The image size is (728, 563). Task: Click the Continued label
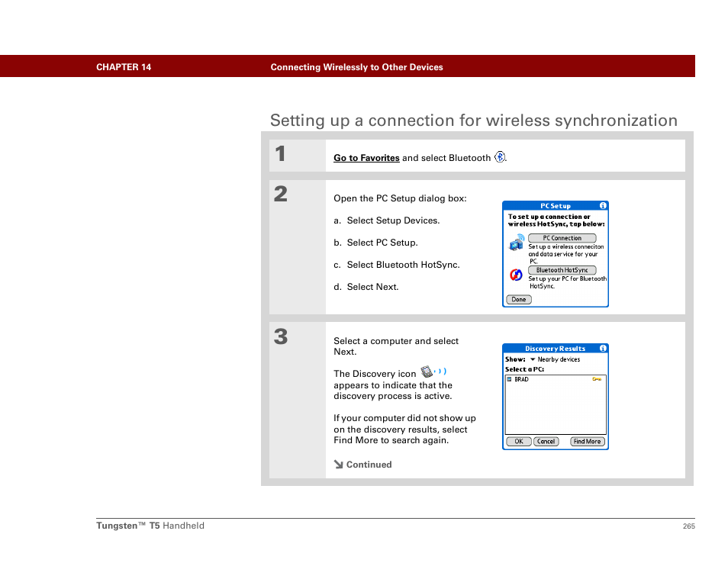[369, 465]
